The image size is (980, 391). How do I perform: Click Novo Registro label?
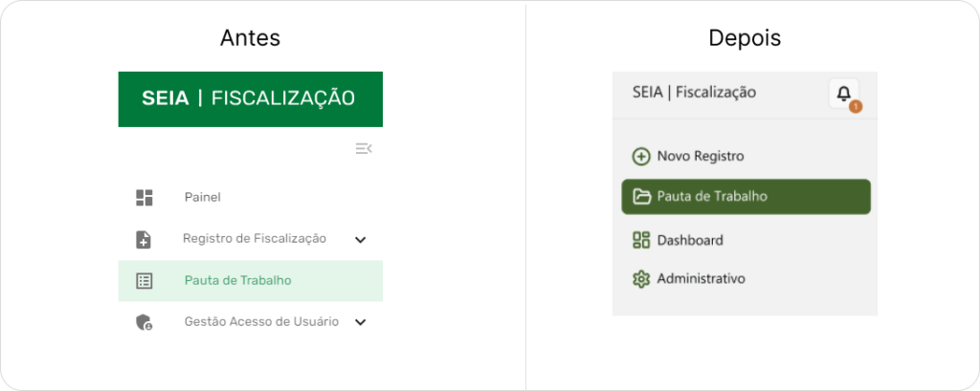pos(701,156)
